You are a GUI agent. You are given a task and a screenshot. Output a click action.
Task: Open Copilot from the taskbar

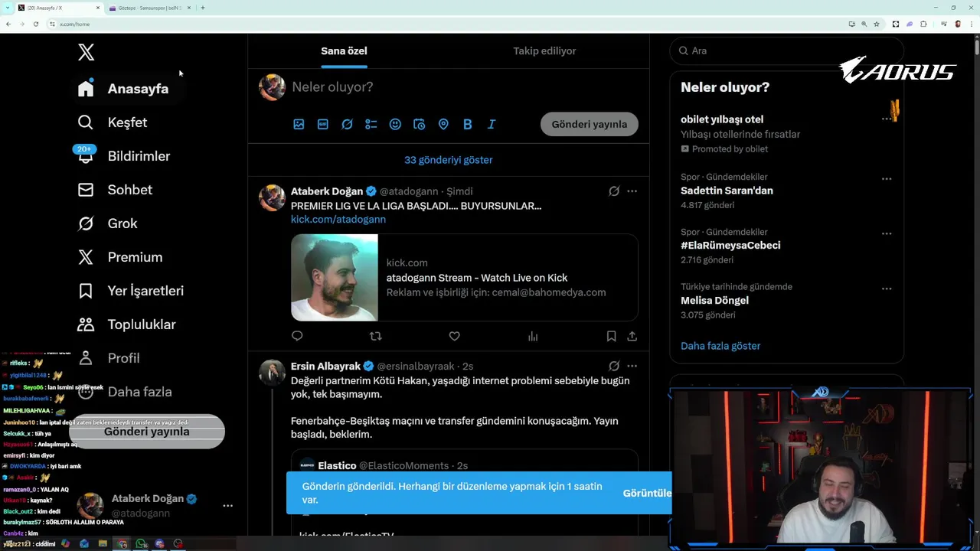coord(65,544)
